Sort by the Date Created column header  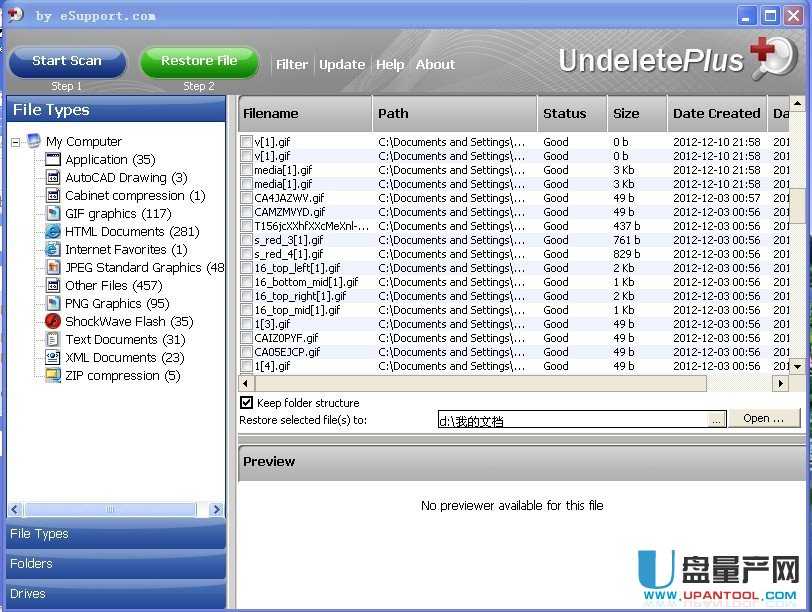tap(717, 114)
